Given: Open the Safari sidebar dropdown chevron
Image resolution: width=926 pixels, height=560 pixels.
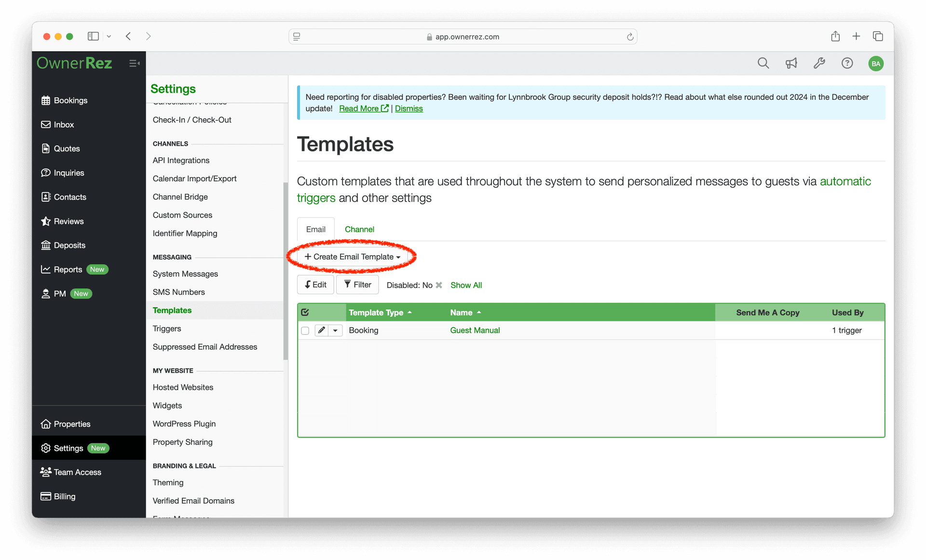Looking at the screenshot, I should click(x=109, y=36).
